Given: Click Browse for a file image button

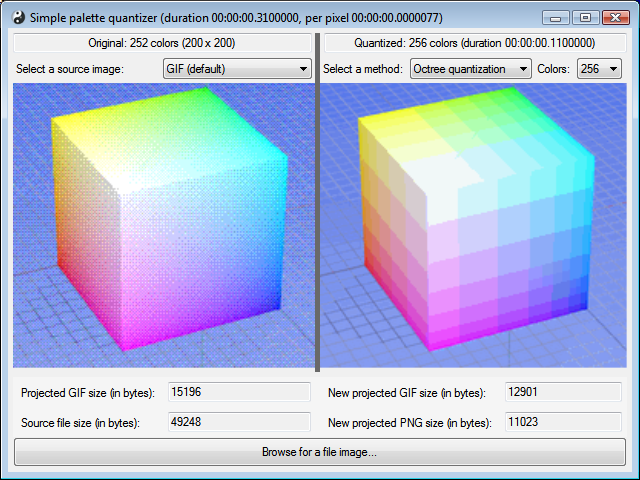Looking at the screenshot, I should click(320, 452).
